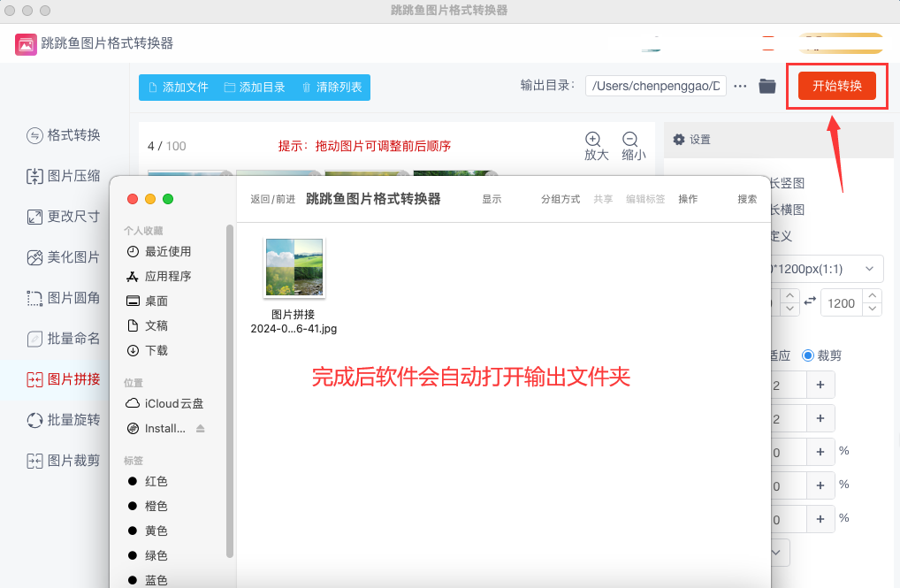
Task: Open the output folder icon
Action: tap(767, 86)
